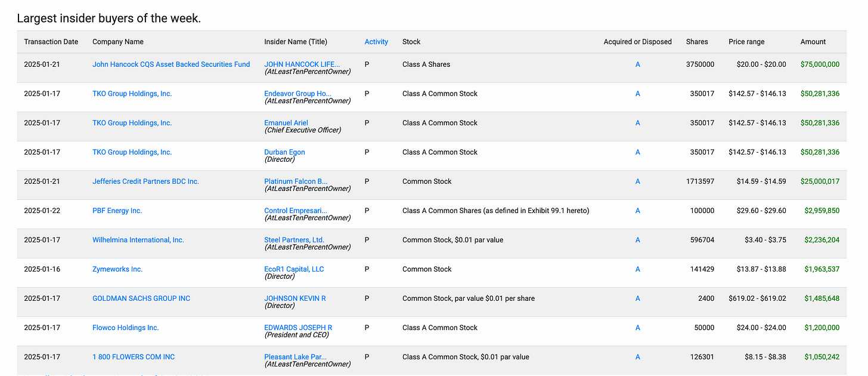Select the $1,200,000 amount cell
Viewport: 868px width, 376px height.
[x=821, y=328]
